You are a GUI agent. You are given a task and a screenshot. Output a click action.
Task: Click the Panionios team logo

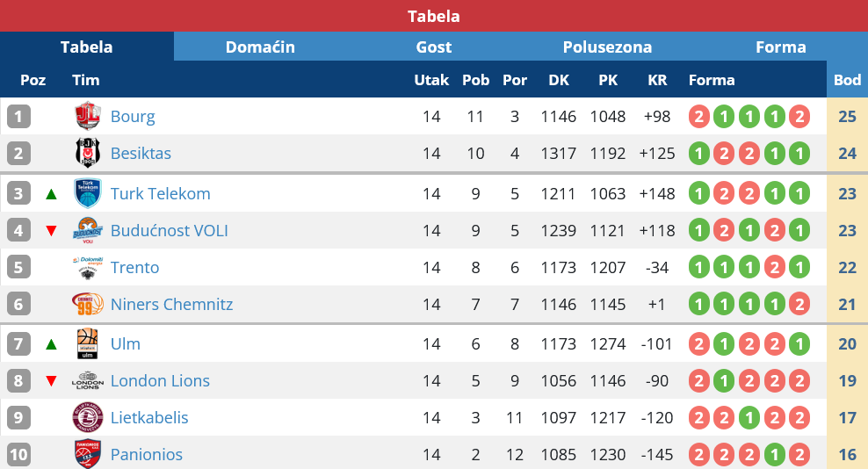pos(87,454)
